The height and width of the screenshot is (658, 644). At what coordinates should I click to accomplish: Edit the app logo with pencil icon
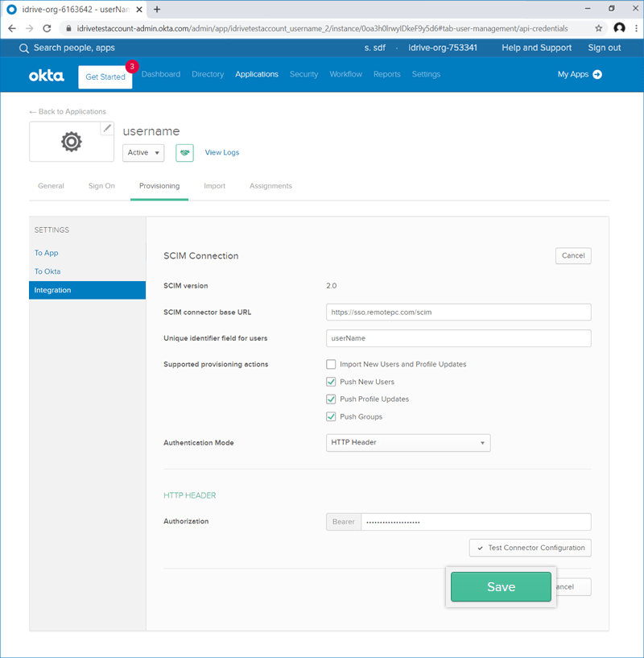pos(107,128)
